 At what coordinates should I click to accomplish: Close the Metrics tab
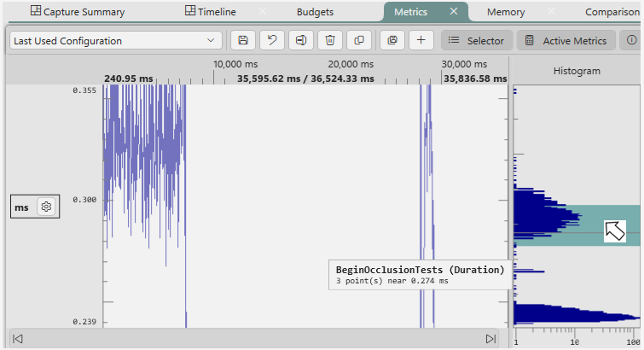point(454,11)
